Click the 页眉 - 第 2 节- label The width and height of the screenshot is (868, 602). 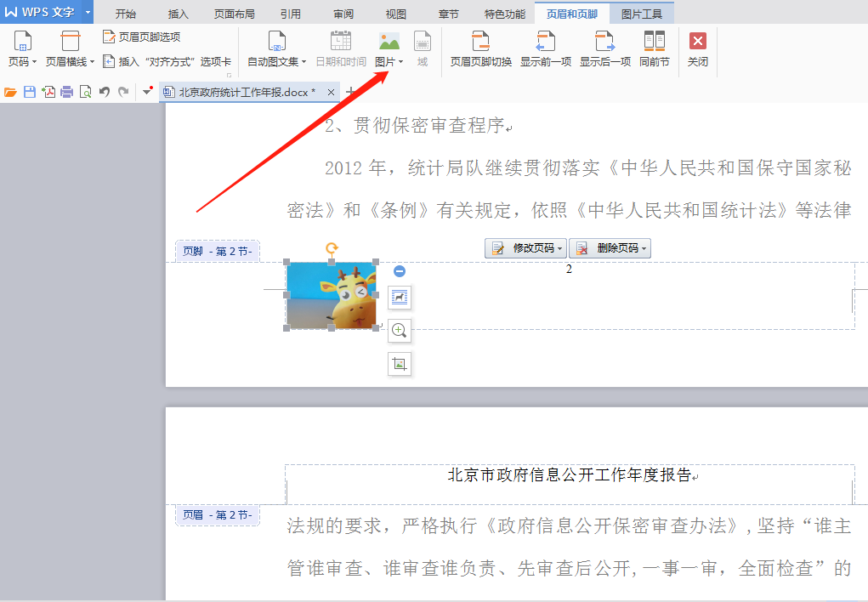pyautogui.click(x=218, y=515)
